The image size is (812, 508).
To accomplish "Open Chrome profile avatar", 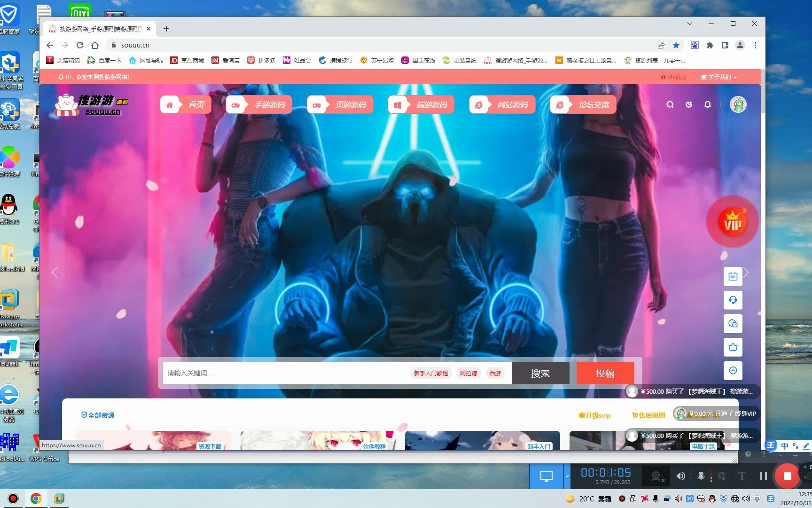I will pos(740,45).
